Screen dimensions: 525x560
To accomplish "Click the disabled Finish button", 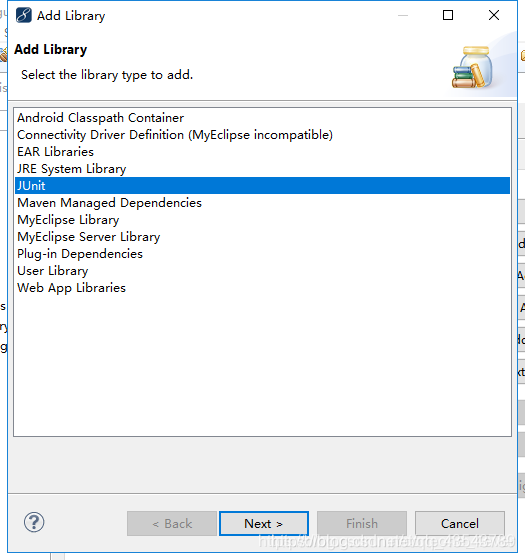I will pos(362,524).
